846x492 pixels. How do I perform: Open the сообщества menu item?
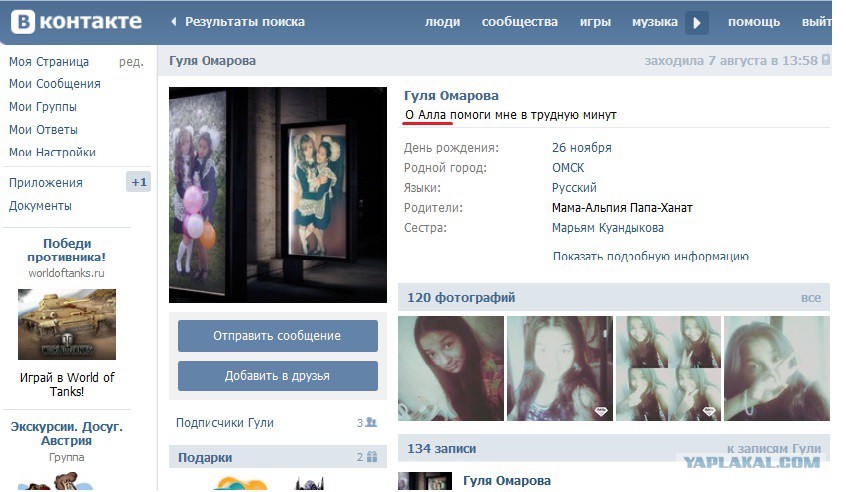pos(520,22)
